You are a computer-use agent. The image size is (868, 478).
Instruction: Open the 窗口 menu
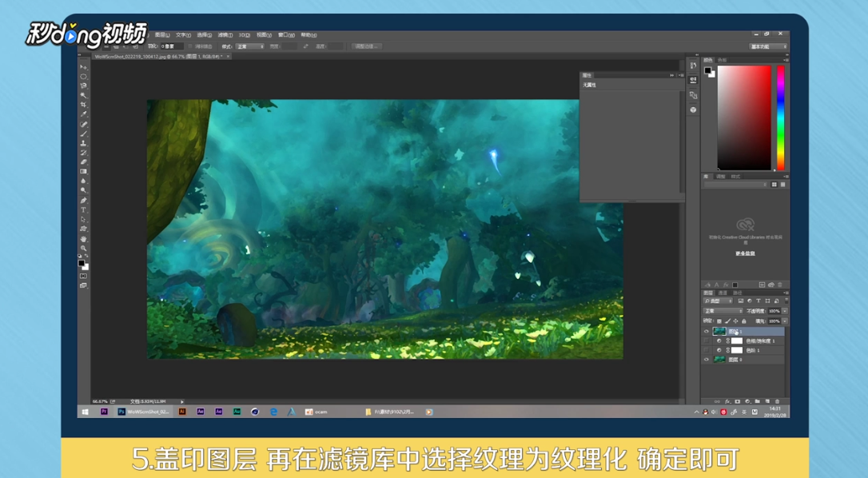click(286, 35)
